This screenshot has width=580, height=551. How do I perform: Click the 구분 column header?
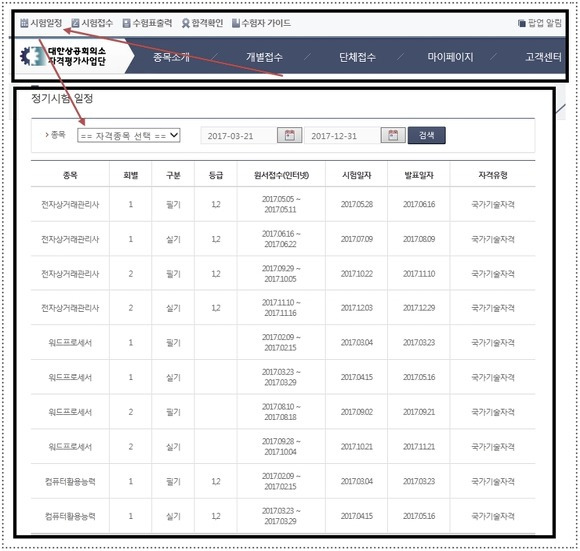[173, 175]
